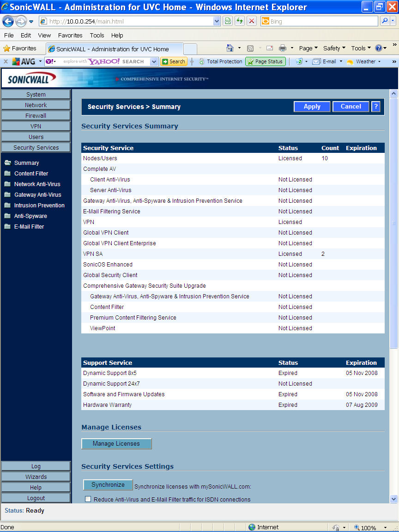Open the File menu
Screen dimensions: 399x532
(9, 35)
